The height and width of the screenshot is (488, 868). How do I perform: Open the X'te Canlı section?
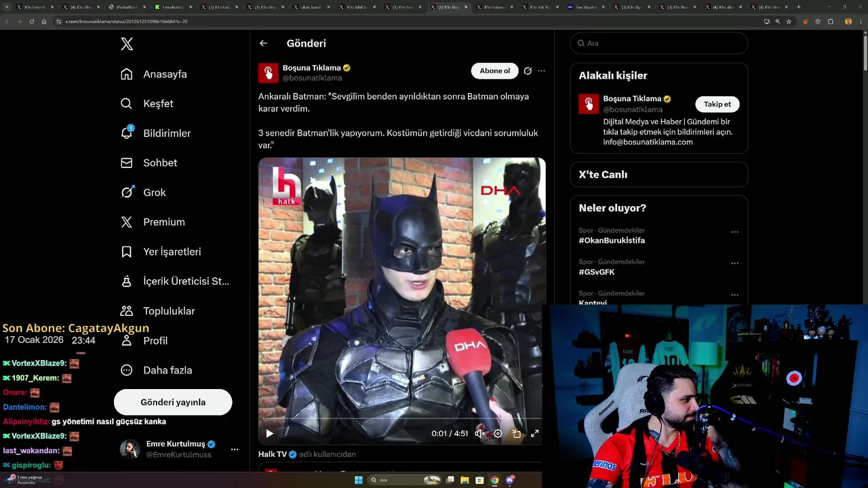point(659,174)
